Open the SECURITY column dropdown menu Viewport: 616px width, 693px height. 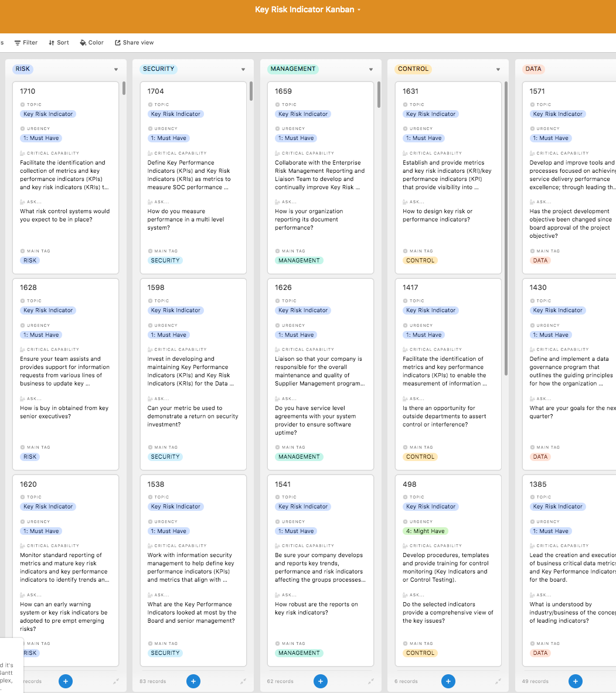coord(243,69)
